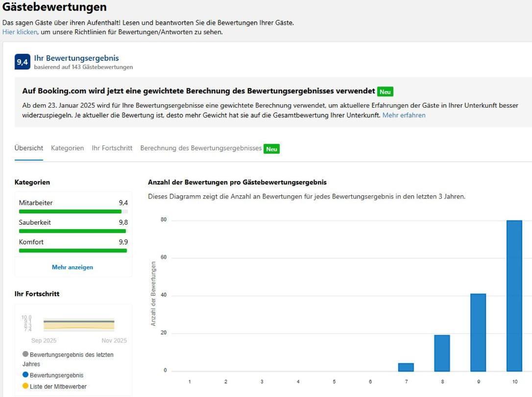Open the Mehr erfahren link
Screen dimensions: 532x397
tap(404, 115)
